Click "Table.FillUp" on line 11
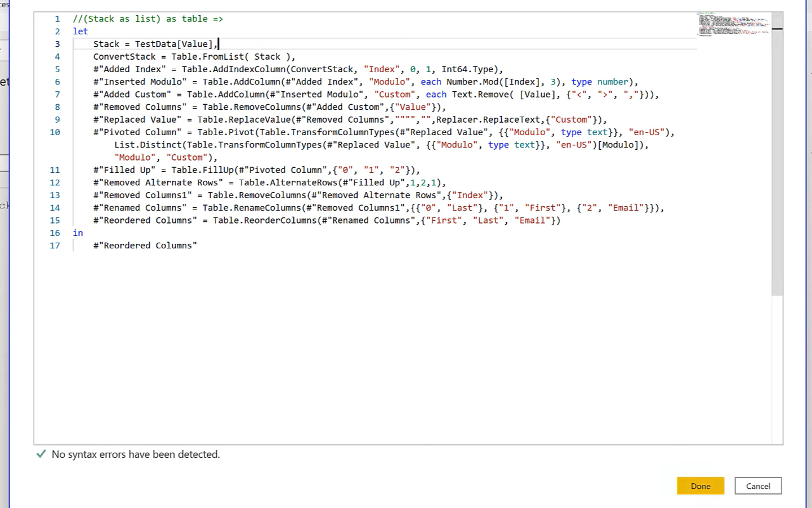The width and height of the screenshot is (812, 508). tap(203, 170)
